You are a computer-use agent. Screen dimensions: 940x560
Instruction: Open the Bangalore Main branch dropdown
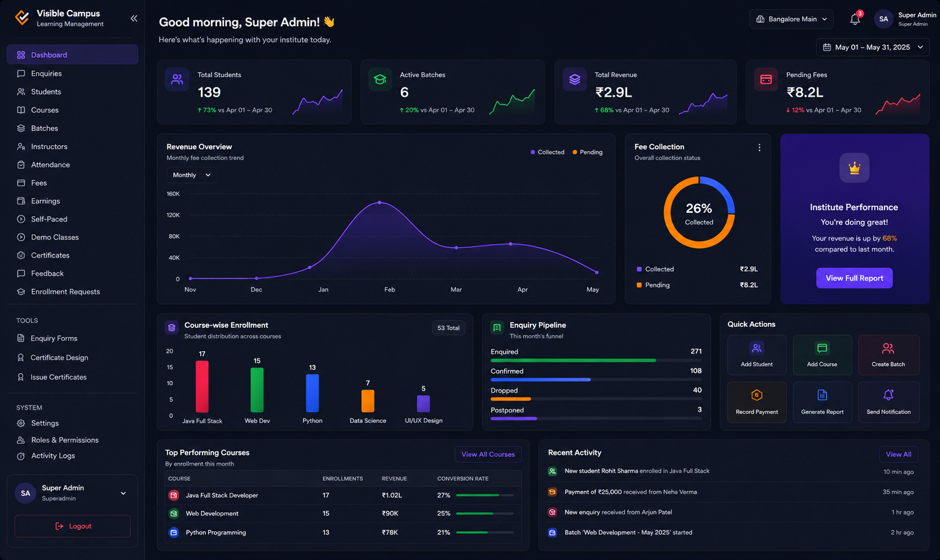(x=791, y=19)
